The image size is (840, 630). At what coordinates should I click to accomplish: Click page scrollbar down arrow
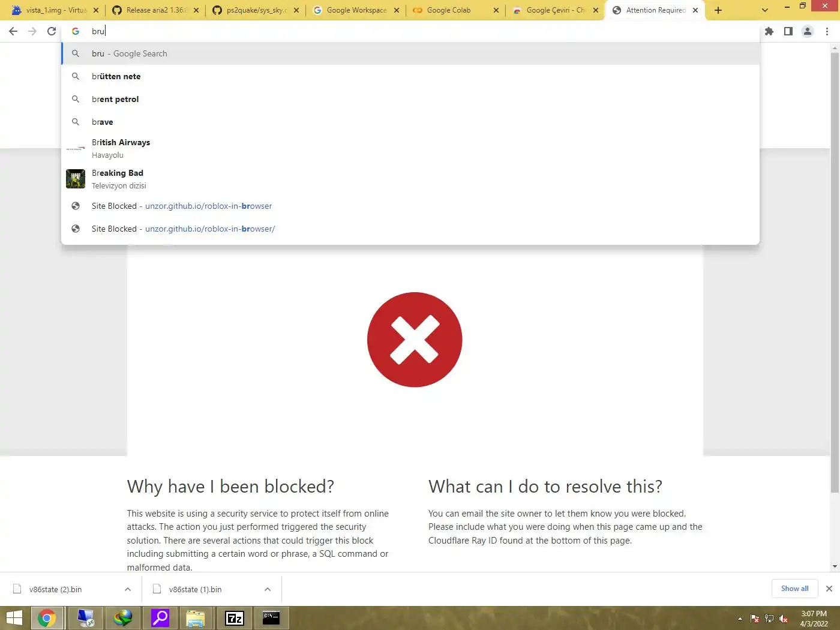coord(835,566)
